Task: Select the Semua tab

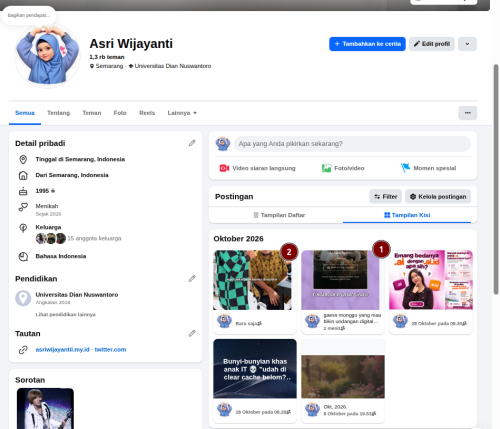Action: click(x=25, y=113)
